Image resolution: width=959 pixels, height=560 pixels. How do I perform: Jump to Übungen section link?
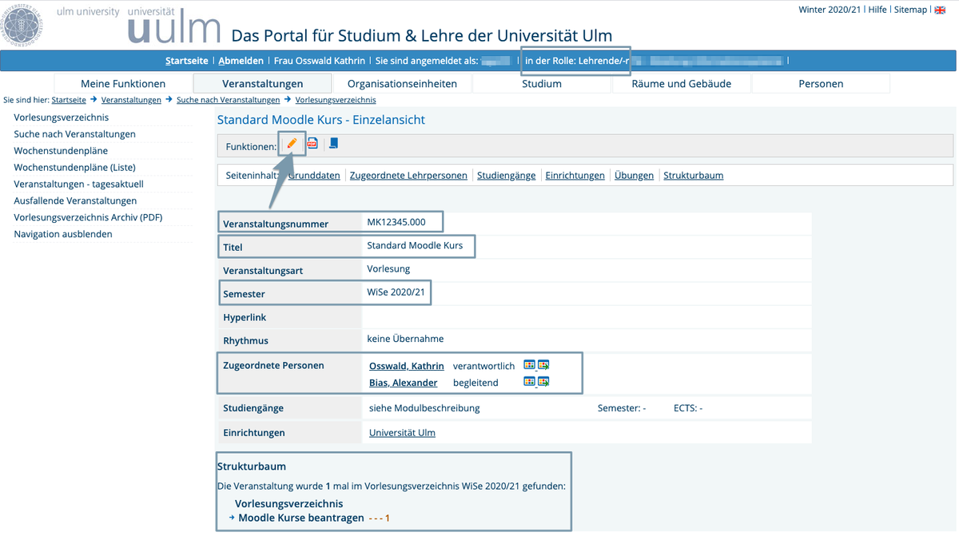click(635, 175)
